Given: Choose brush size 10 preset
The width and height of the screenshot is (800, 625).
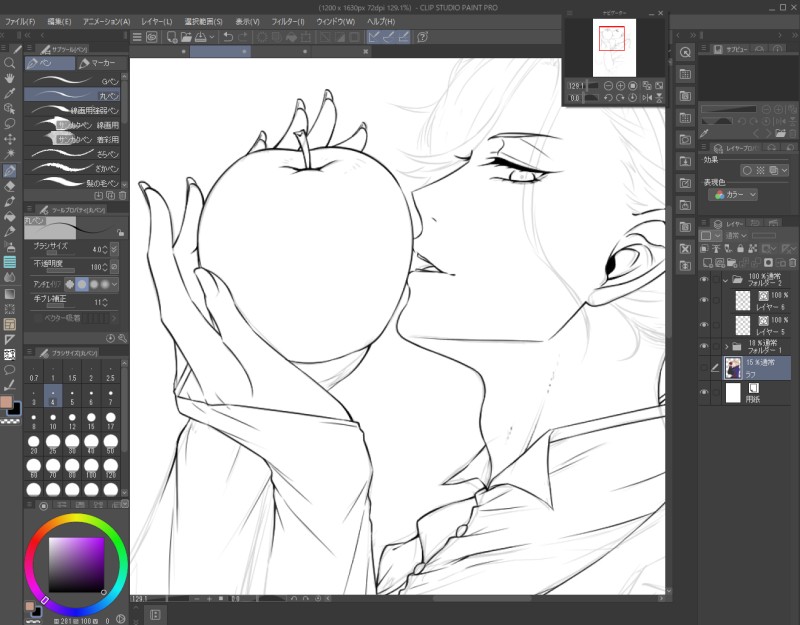Looking at the screenshot, I should [53, 421].
